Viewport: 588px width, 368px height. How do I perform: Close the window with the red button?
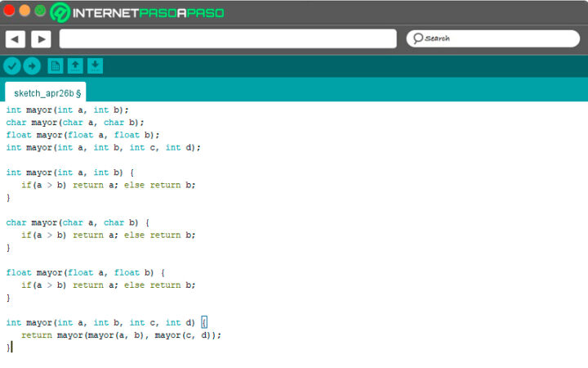click(9, 11)
